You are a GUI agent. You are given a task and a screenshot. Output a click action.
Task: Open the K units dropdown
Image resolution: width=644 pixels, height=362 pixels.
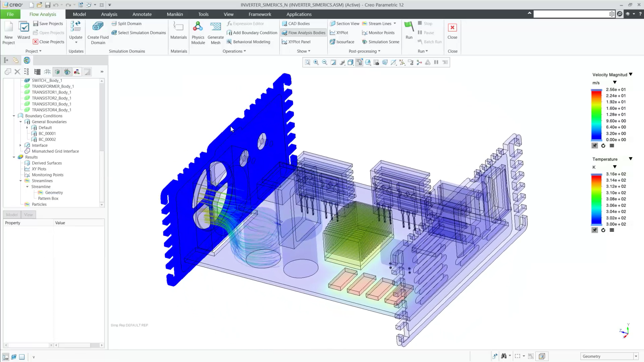(x=615, y=167)
